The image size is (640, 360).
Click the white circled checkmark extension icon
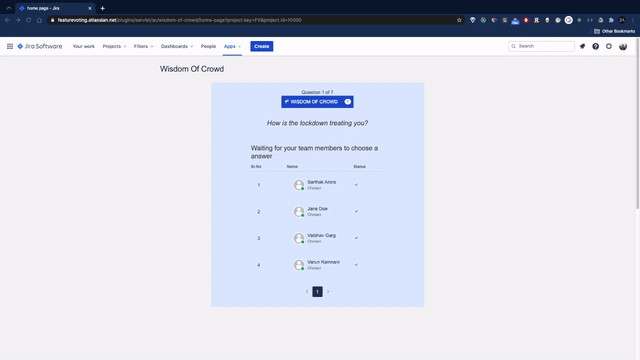click(569, 20)
